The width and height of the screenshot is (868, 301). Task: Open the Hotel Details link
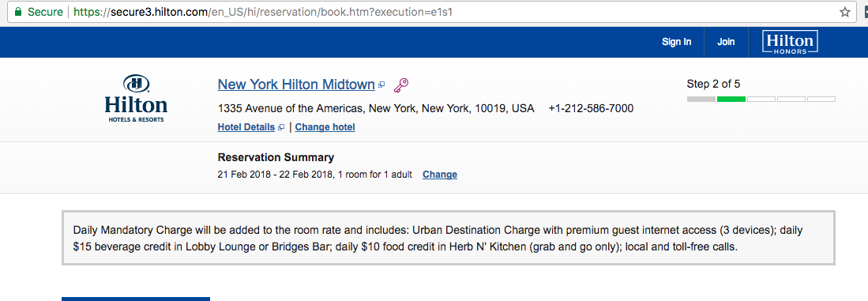[x=246, y=127]
